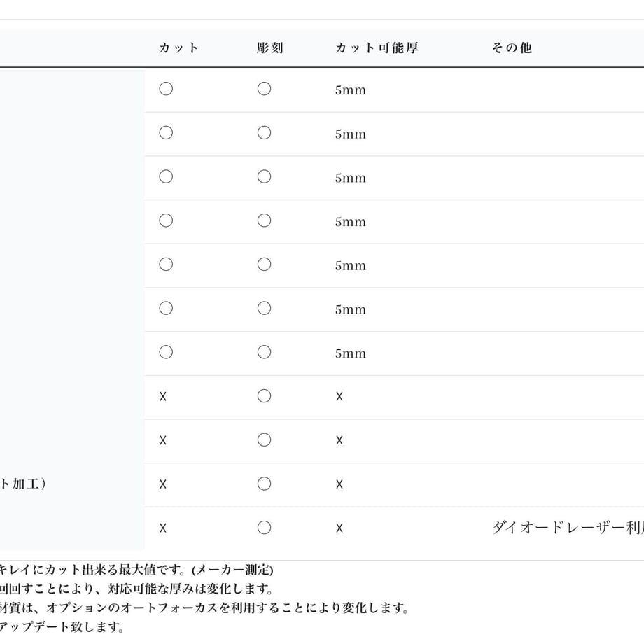Click the 5mm value in the first row
The image size is (644, 644).
(350, 90)
